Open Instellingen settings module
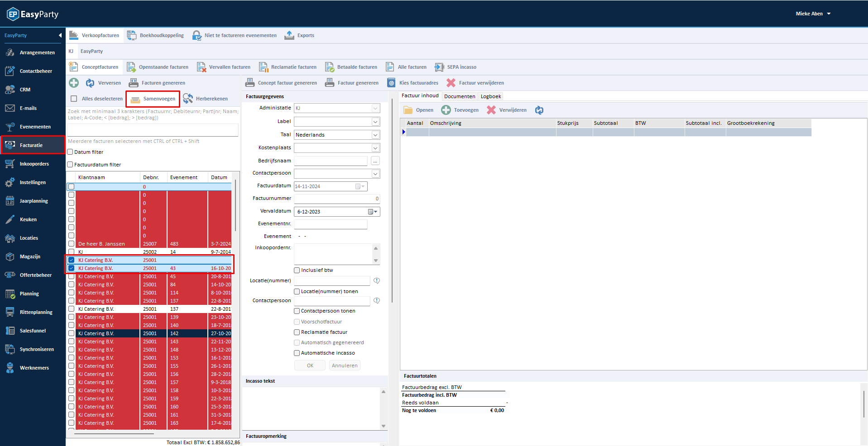 point(26,182)
